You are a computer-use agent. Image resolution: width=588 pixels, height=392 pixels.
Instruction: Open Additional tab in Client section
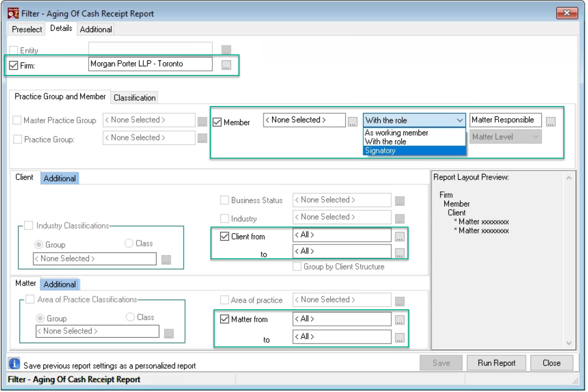60,178
